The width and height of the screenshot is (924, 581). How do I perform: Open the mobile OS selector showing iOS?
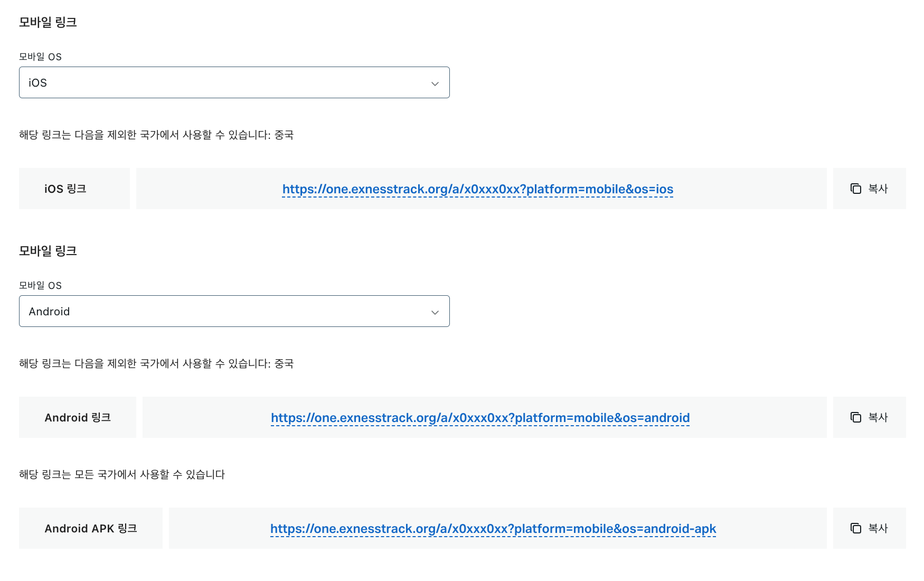pyautogui.click(x=234, y=82)
